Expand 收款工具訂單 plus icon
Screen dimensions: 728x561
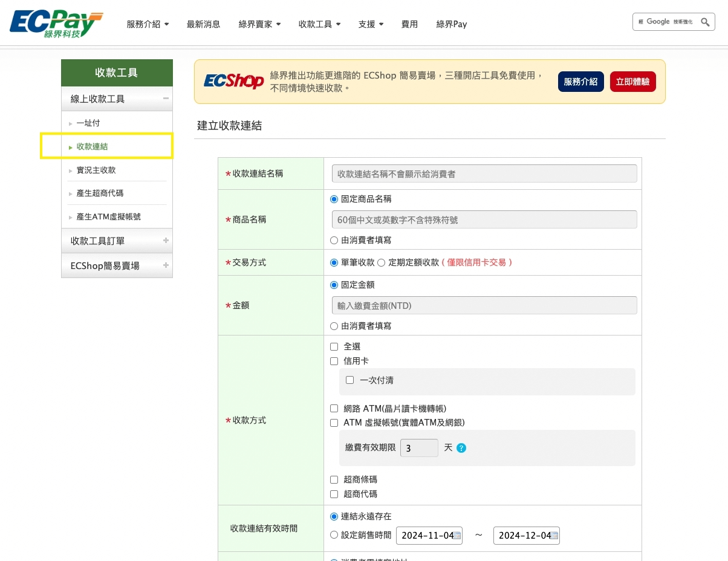coord(166,241)
